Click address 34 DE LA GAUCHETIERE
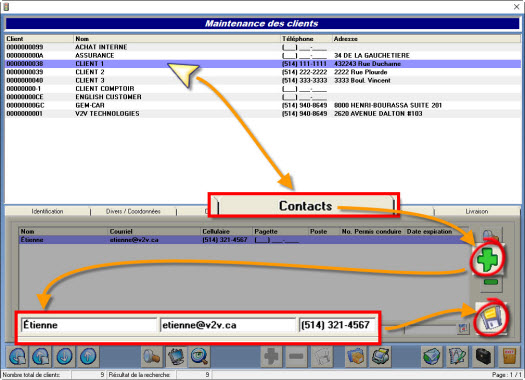 point(372,56)
